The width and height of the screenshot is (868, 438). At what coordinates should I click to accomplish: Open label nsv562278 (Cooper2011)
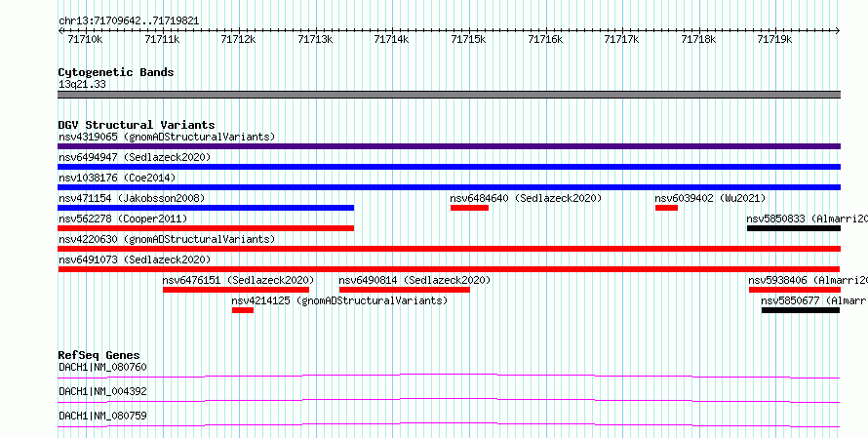coord(123,219)
